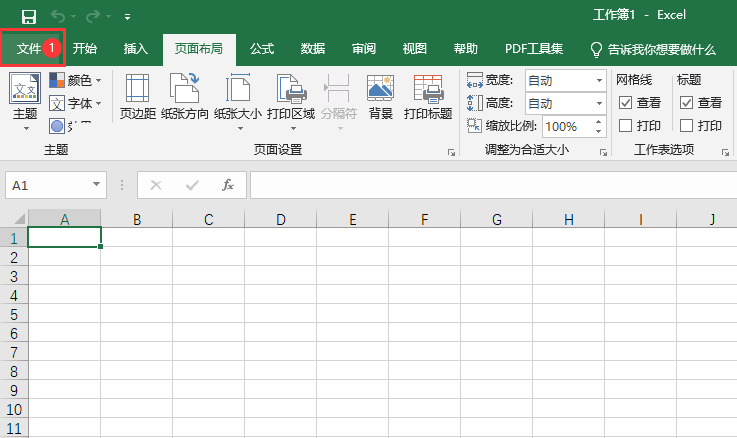The height and width of the screenshot is (438, 737).
Task: Click the Insert Function fx icon
Action: click(228, 185)
